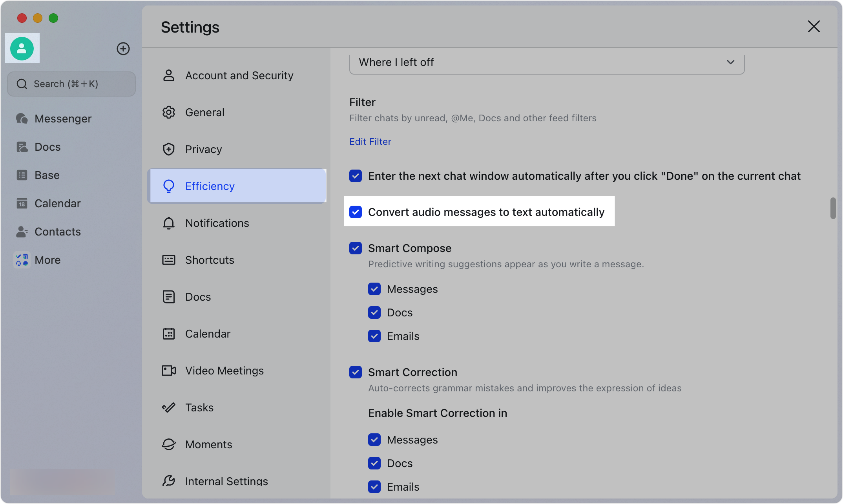843x504 pixels.
Task: Toggle the Smart Correction checkbox
Action: coord(356,372)
